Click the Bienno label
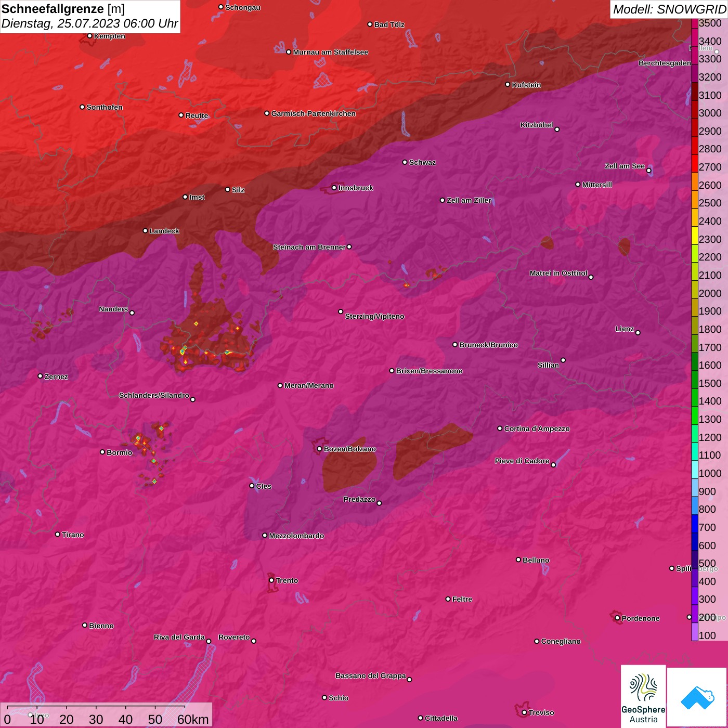The image size is (728, 728). [x=101, y=626]
